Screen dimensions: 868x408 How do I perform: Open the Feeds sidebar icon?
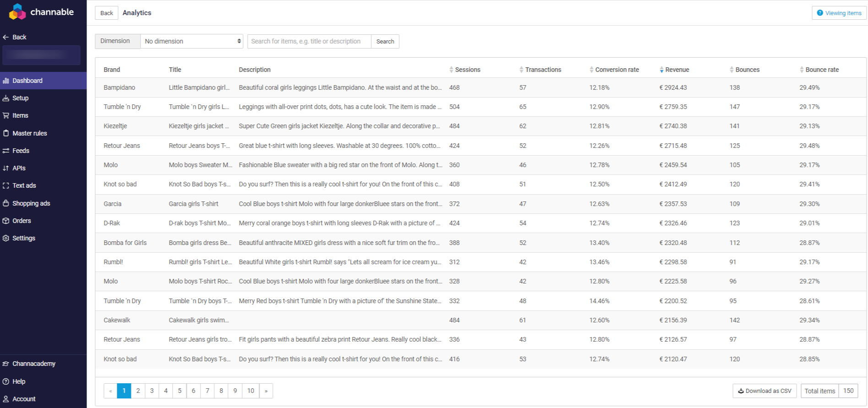pos(6,151)
